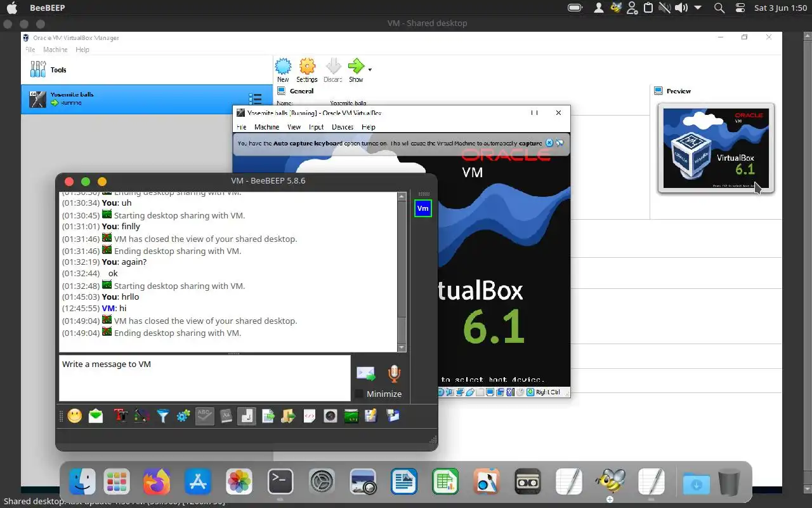Open the Devices menu in the VM window

(x=343, y=127)
